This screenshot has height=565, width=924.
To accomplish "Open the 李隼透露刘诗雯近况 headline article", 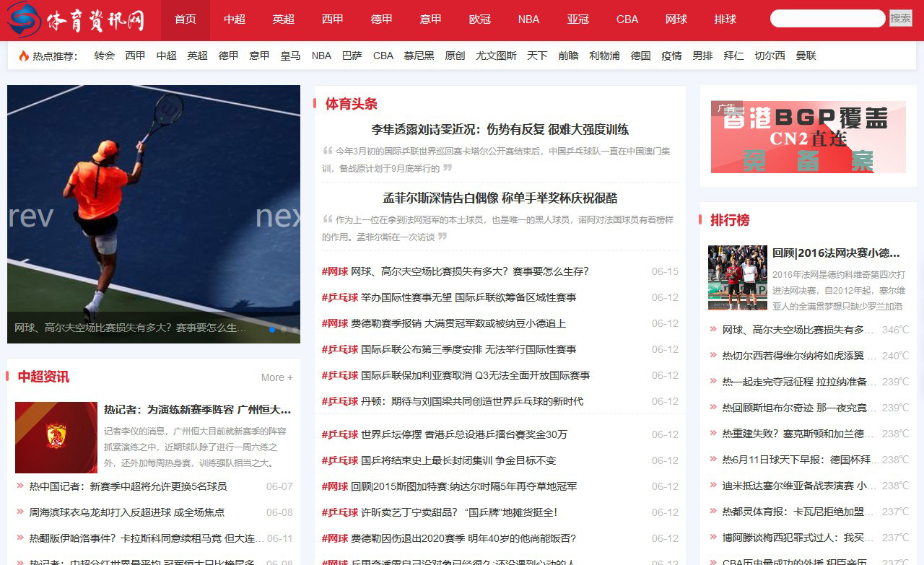I will point(500,130).
